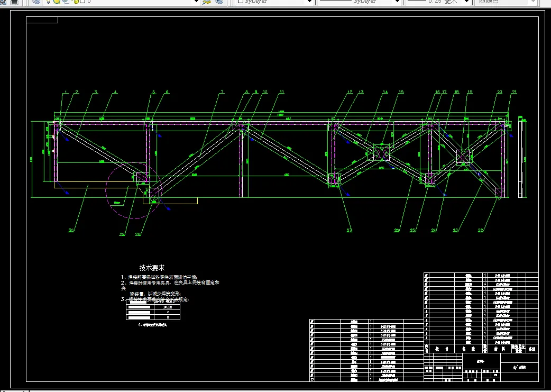Open the layer list dropdown arrow
The width and height of the screenshot is (551, 392).
[197, 2]
